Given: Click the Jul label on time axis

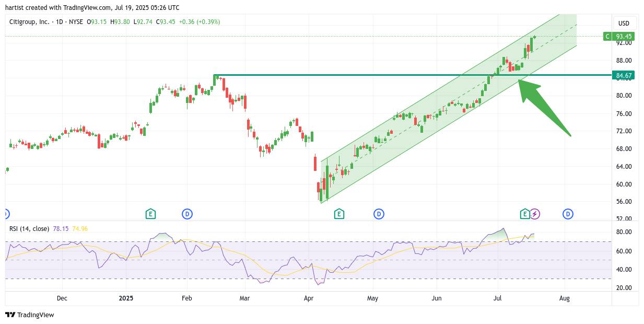Looking at the screenshot, I should (498, 298).
